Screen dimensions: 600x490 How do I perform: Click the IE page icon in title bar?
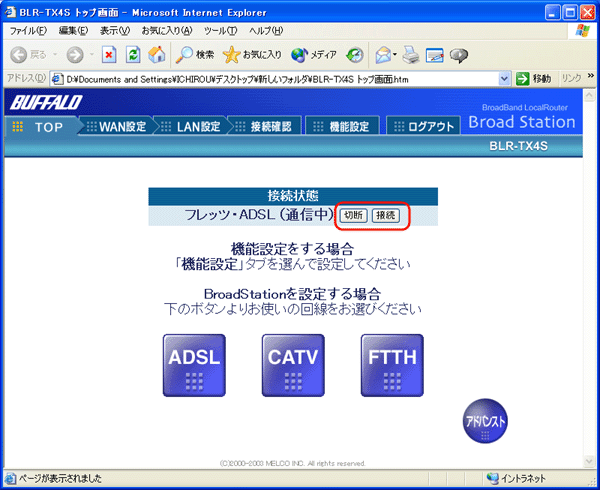10,12
